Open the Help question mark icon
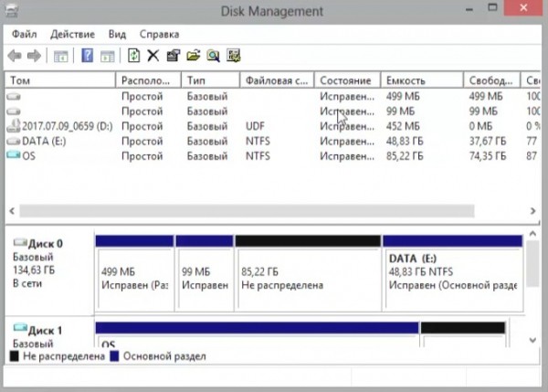Screen dimensions: 548x392 click(87, 56)
